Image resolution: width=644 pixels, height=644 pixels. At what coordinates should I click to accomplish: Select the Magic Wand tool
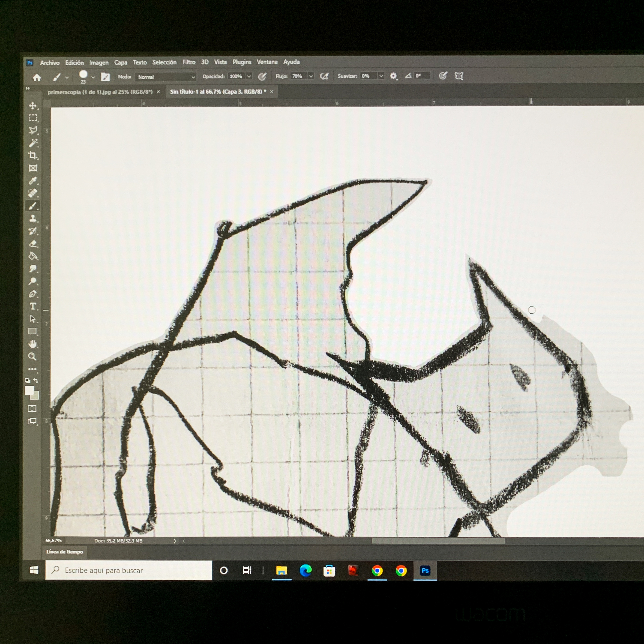point(33,143)
